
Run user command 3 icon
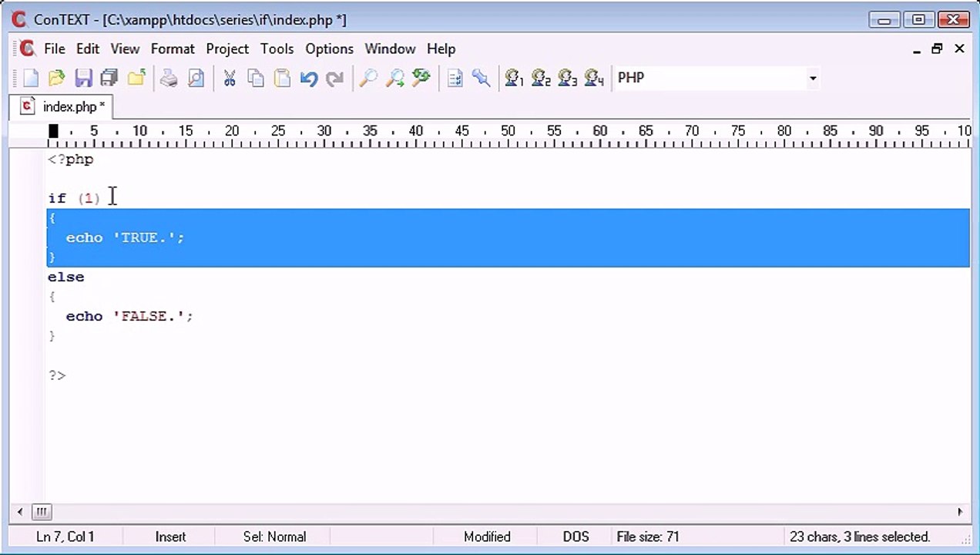pos(567,78)
